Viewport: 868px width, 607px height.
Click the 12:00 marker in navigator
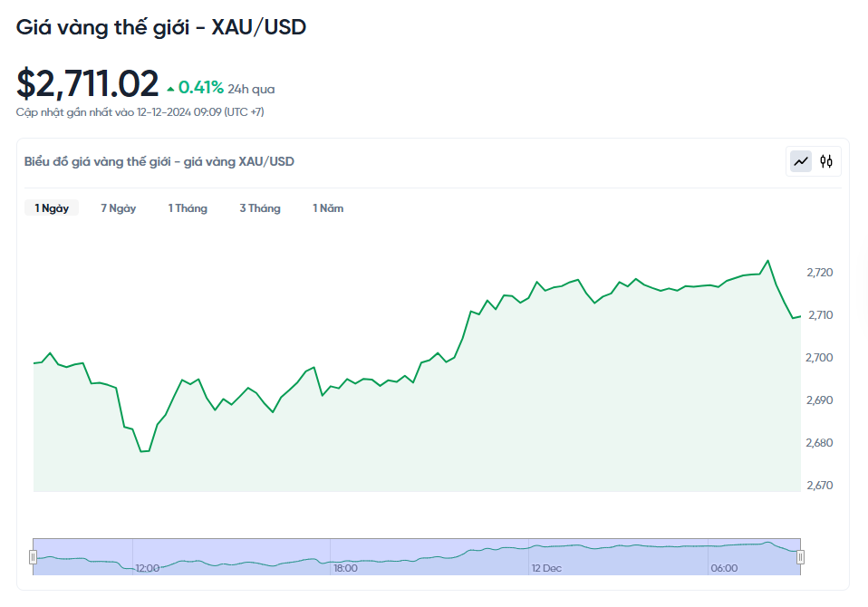pyautogui.click(x=148, y=568)
